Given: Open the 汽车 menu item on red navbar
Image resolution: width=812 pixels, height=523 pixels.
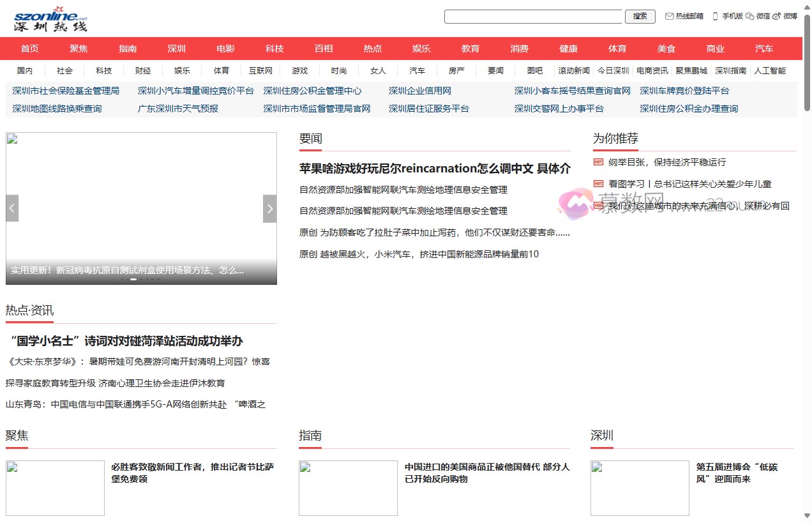Looking at the screenshot, I should 763,48.
